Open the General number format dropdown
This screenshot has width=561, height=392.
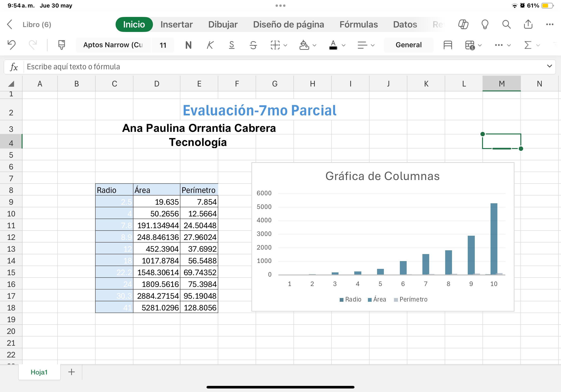[x=408, y=45]
